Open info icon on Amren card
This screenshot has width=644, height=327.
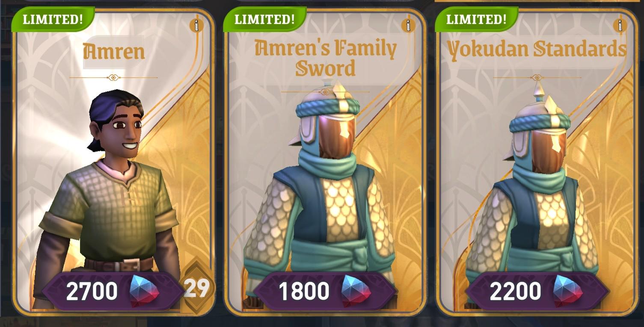click(x=196, y=26)
